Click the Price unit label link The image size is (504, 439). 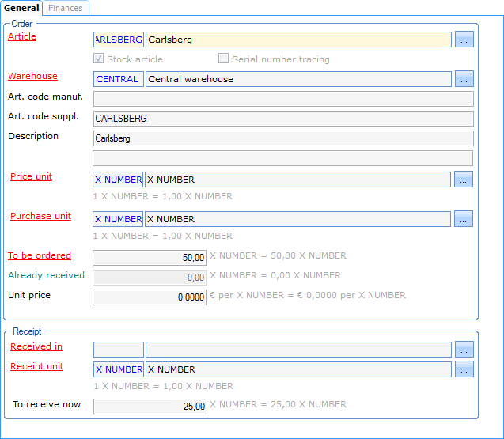pos(31,176)
